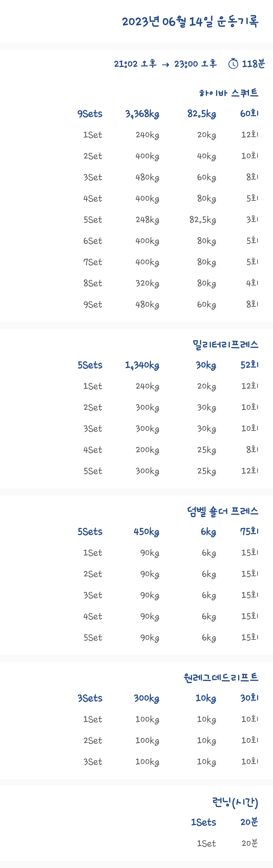
Task: Select the 75회 dumbbell press total reps
Action: tap(249, 532)
